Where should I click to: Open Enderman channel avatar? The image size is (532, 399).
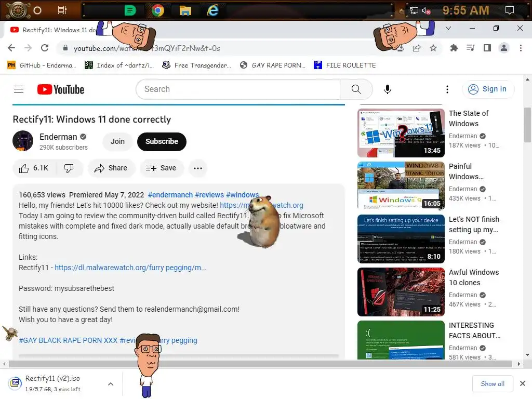point(23,141)
